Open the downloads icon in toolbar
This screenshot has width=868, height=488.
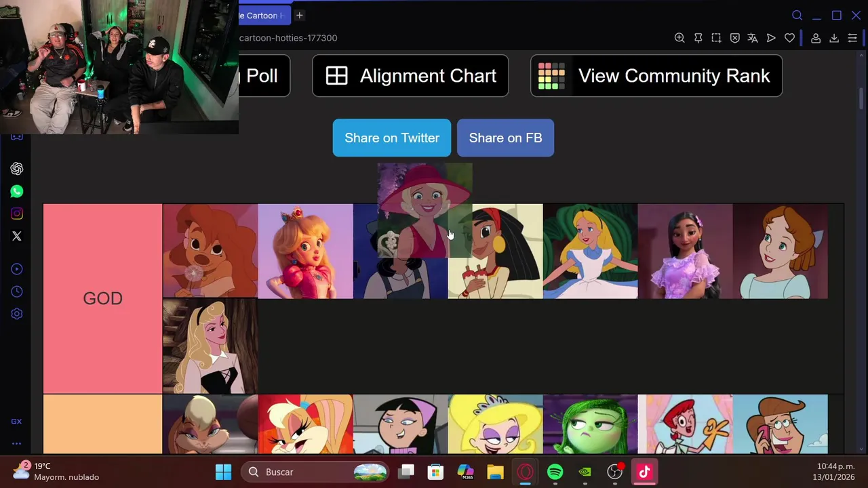pyautogui.click(x=834, y=38)
